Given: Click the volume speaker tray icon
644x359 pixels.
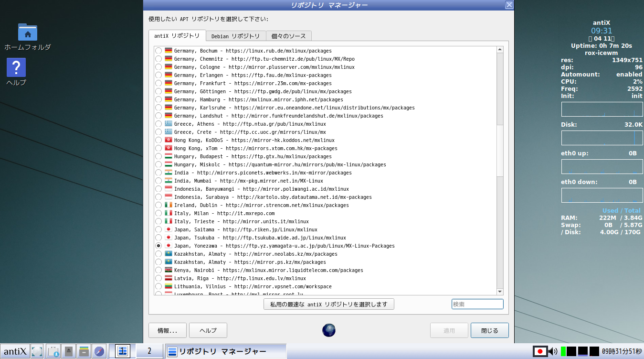Looking at the screenshot, I should [553, 351].
